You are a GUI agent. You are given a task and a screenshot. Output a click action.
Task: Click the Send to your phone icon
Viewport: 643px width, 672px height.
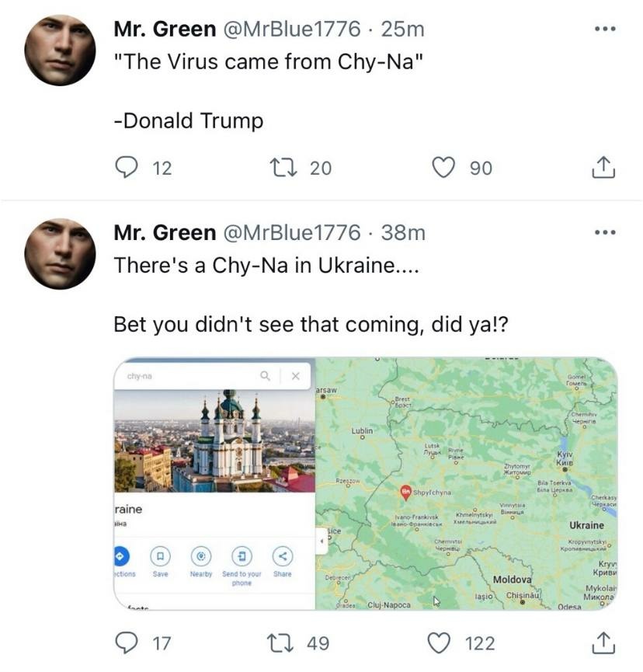click(242, 556)
